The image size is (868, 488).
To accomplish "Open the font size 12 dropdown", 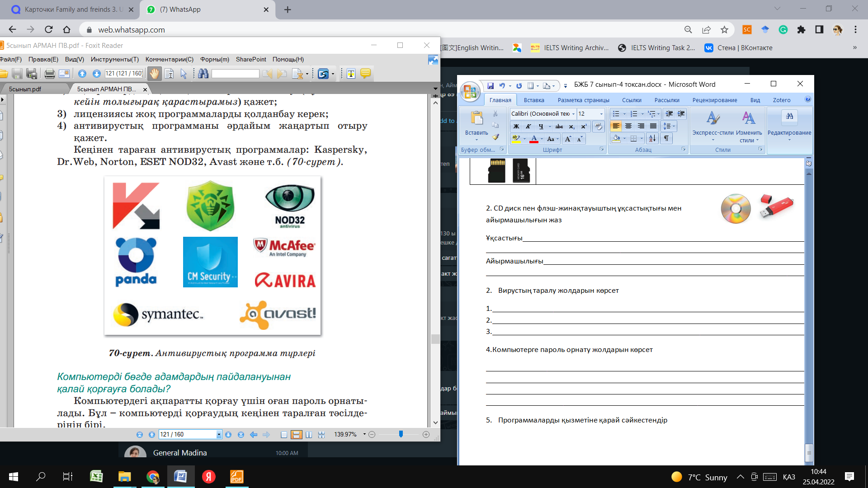I will coord(601,114).
